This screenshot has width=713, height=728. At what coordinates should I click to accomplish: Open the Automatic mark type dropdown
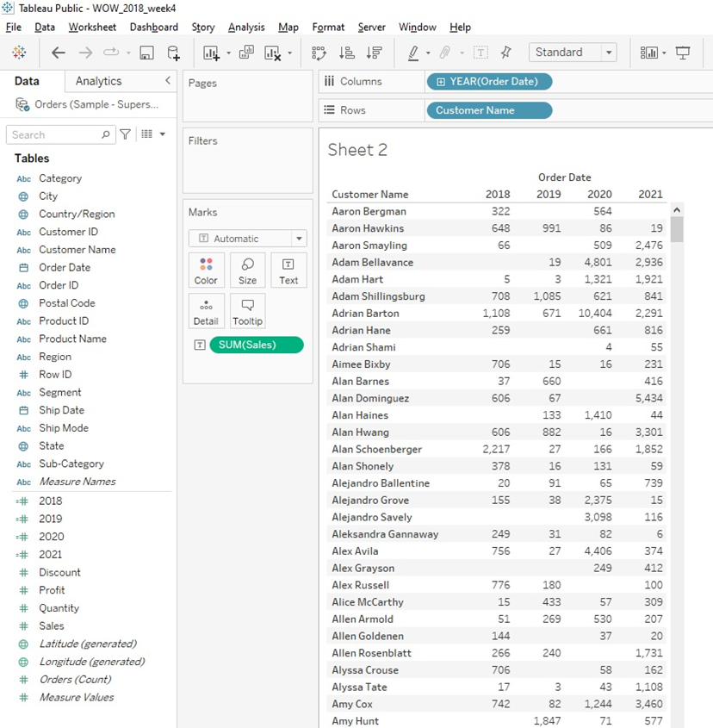pyautogui.click(x=299, y=239)
